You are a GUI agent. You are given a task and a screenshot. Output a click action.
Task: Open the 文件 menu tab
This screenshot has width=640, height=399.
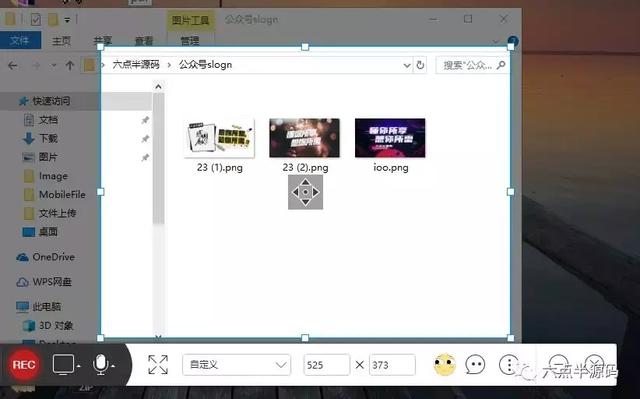pyautogui.click(x=20, y=40)
